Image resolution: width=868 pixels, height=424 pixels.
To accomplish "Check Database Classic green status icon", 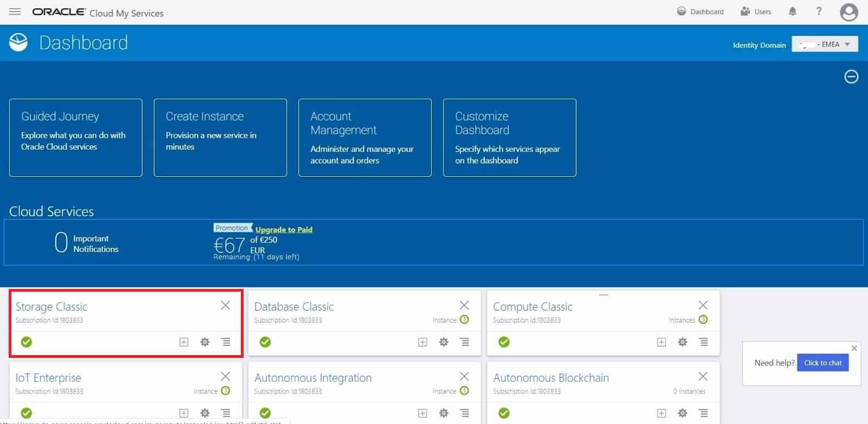I will (x=265, y=342).
